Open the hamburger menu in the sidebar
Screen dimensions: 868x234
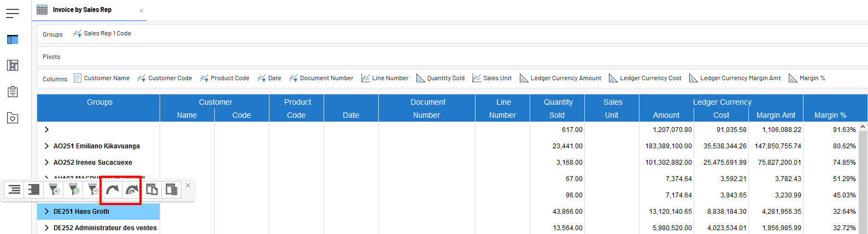[13, 14]
